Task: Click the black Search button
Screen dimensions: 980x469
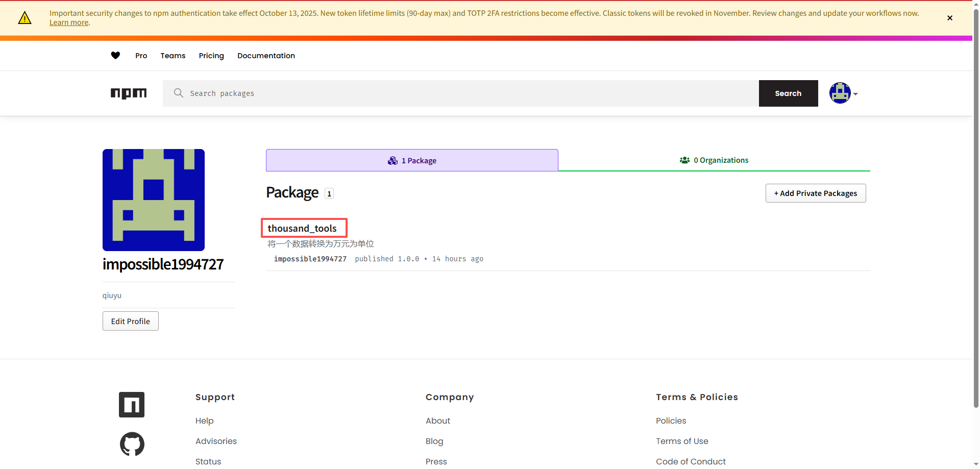Action: pos(788,93)
